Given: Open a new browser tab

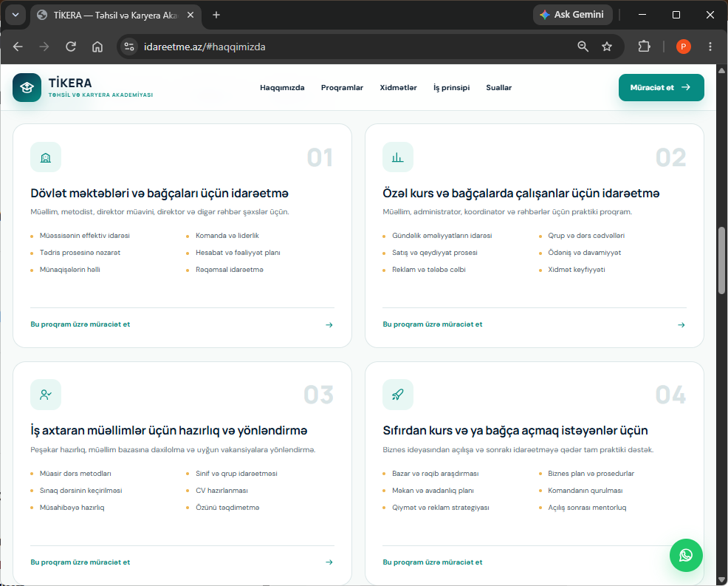Looking at the screenshot, I should coord(216,15).
